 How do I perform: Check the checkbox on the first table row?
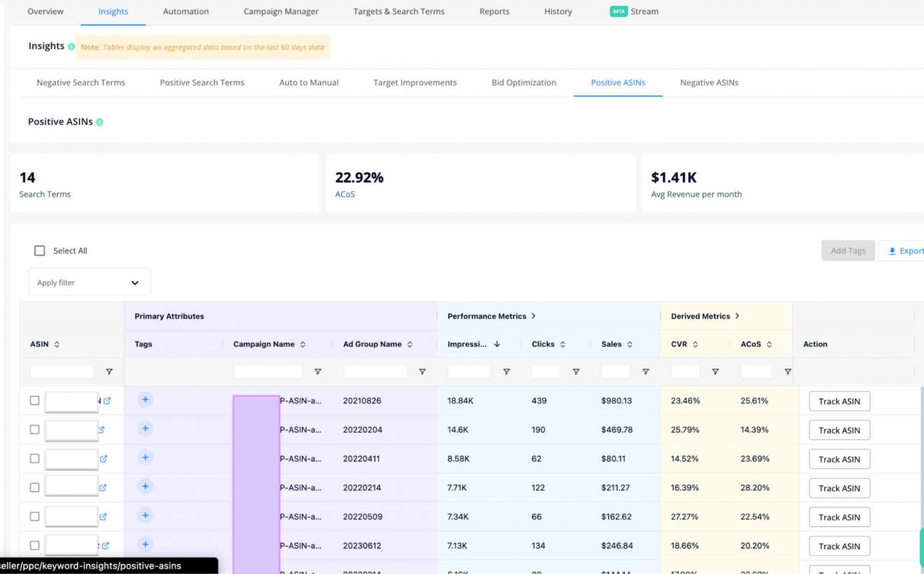click(x=34, y=400)
